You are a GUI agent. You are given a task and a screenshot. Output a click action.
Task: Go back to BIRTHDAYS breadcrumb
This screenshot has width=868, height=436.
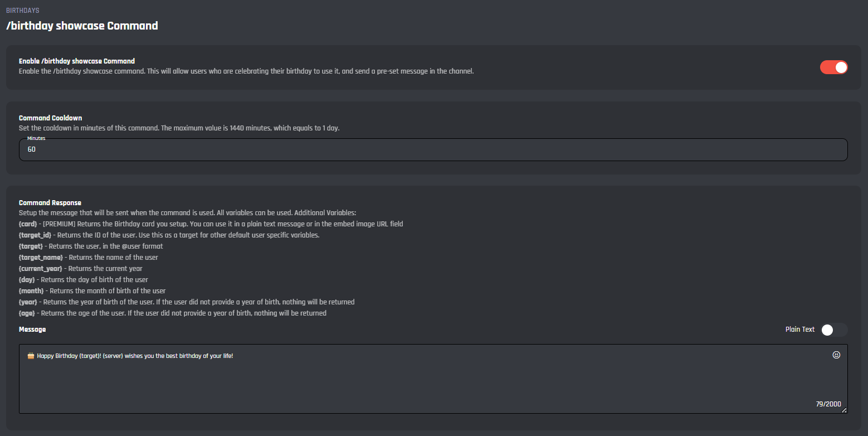pyautogui.click(x=22, y=11)
